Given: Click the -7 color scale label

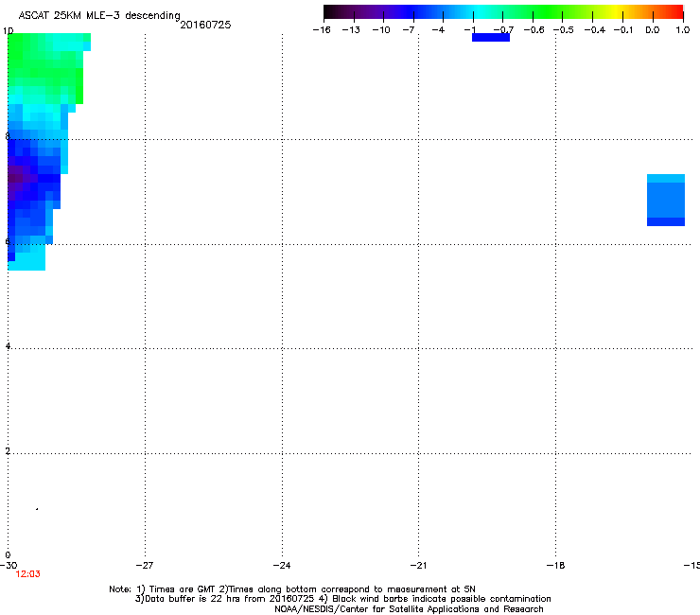Looking at the screenshot, I should (409, 30).
